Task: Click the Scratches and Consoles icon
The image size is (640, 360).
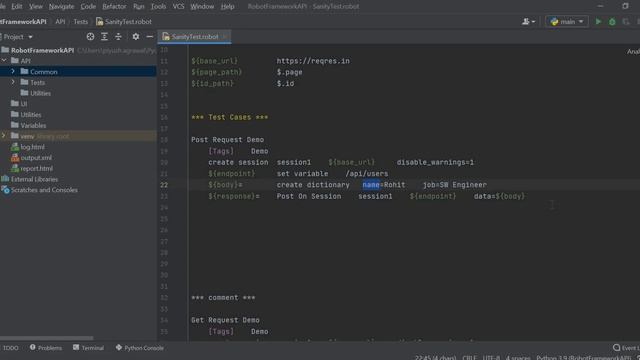Action: 5,190
